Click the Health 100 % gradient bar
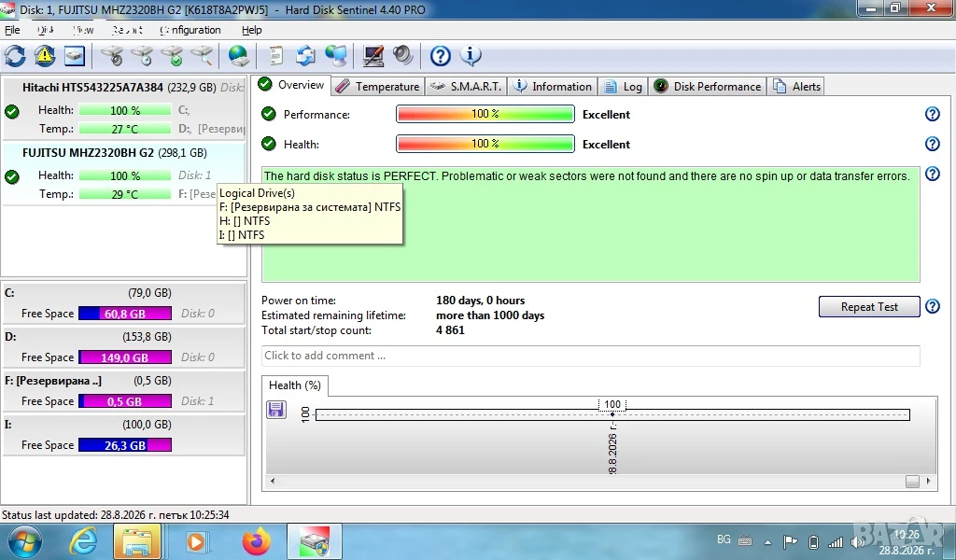Image resolution: width=956 pixels, height=560 pixels. (x=485, y=144)
